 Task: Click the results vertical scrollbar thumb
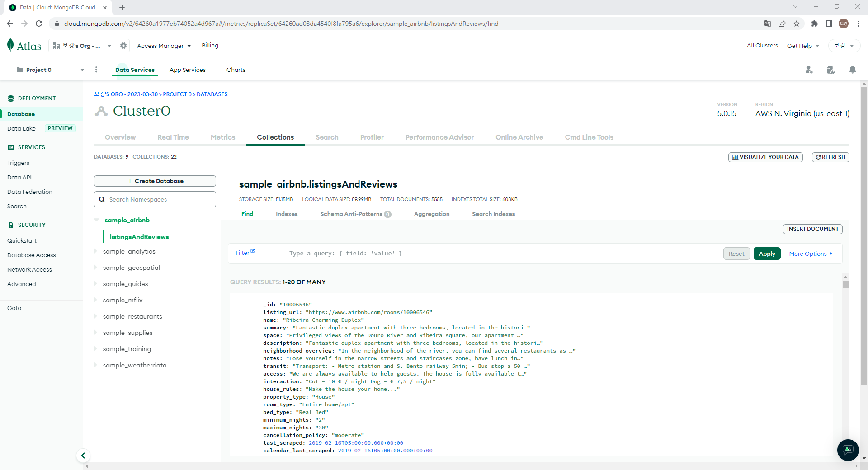[845, 284]
